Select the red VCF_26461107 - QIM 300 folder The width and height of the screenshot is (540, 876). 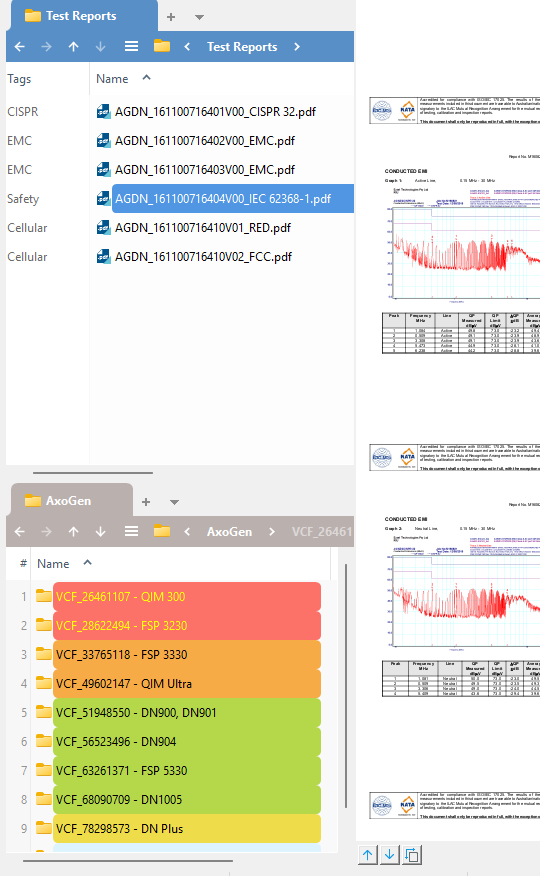[x=187, y=597]
